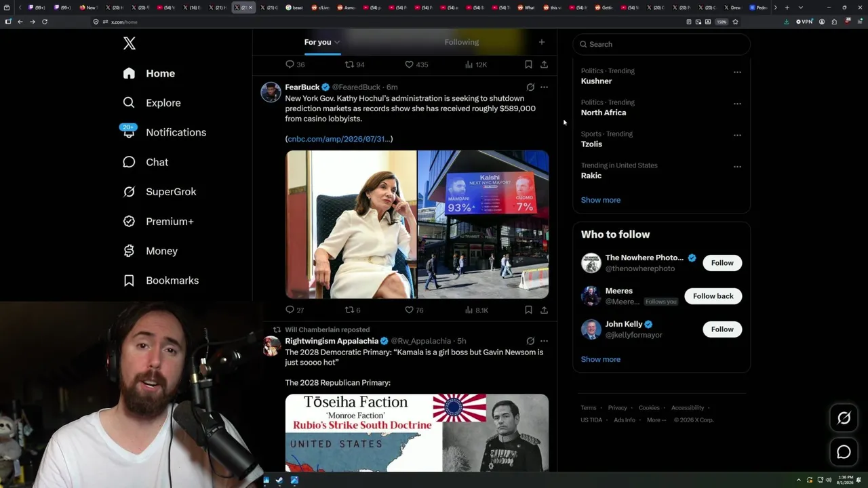The image size is (868, 488).
Task: Open Grok explain icon on FearBuck post
Action: 530,87
